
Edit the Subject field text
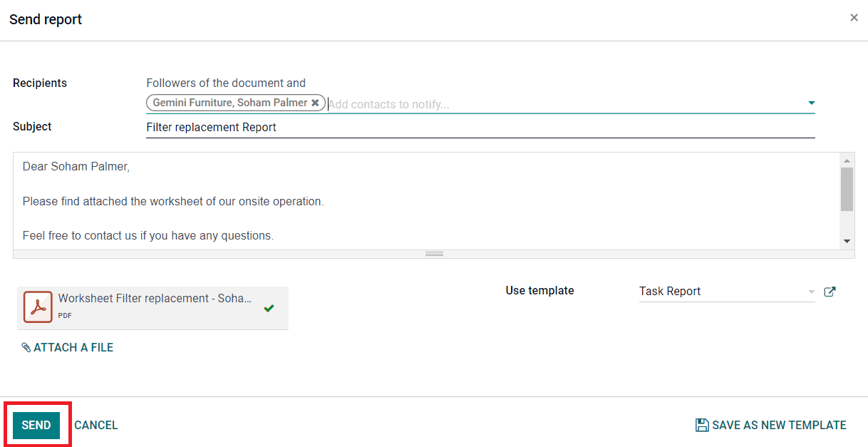[480, 128]
